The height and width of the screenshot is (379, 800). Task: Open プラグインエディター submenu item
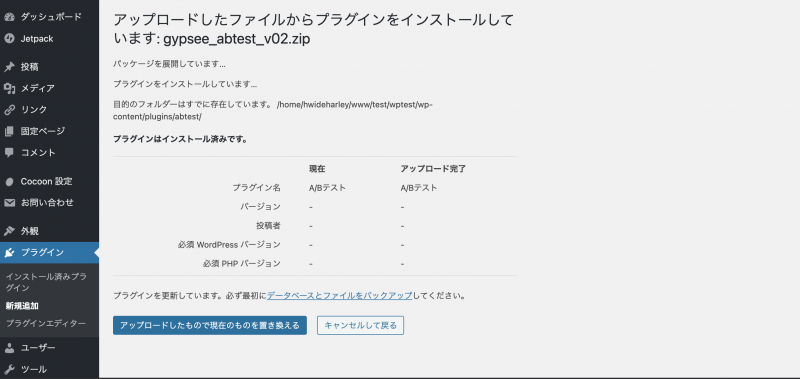(x=45, y=323)
